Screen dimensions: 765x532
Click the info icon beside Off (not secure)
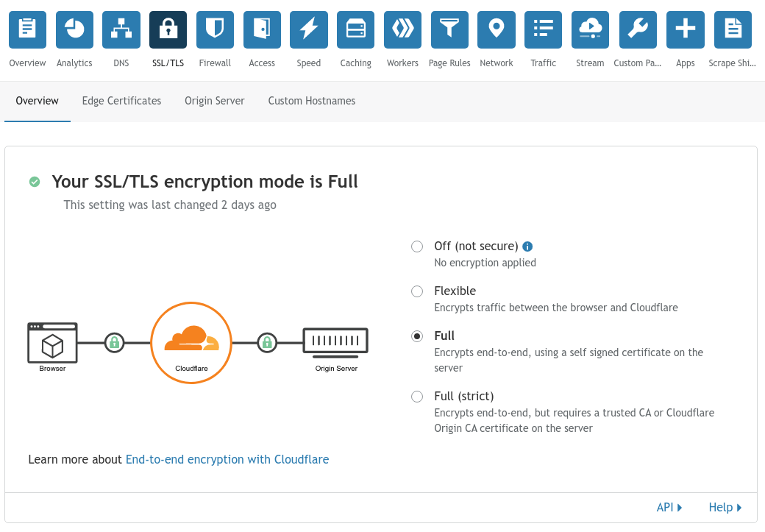click(x=527, y=247)
